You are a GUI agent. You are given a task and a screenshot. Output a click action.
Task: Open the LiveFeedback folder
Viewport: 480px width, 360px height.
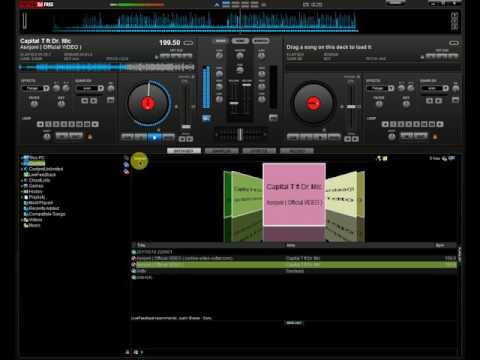point(40,175)
